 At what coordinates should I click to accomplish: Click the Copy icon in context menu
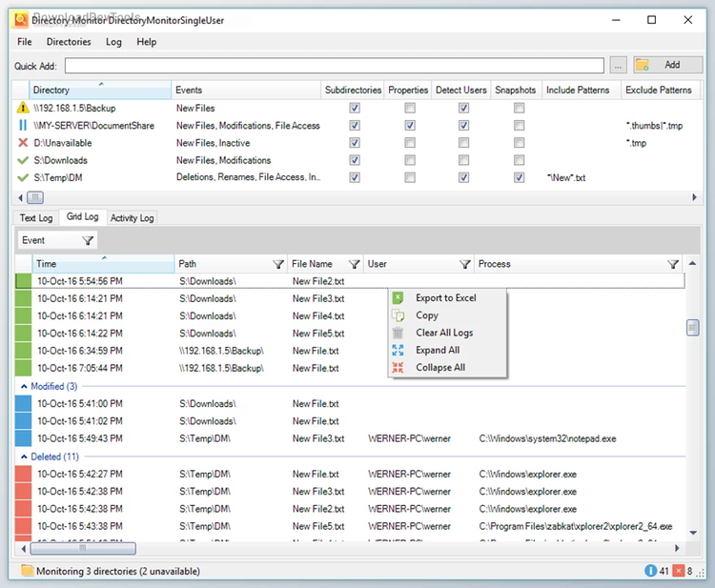(x=398, y=315)
